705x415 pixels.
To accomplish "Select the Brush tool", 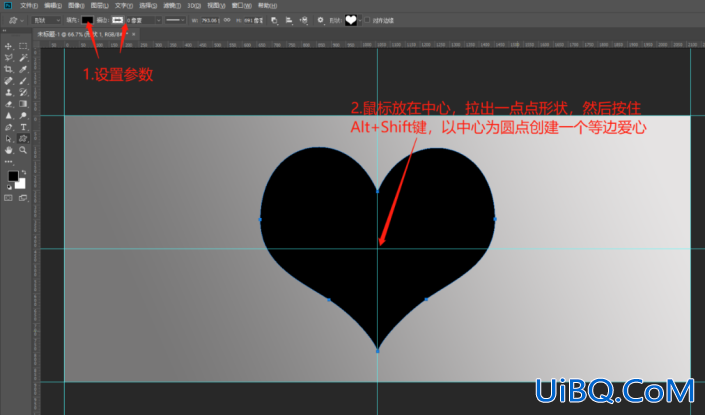I will click(23, 81).
